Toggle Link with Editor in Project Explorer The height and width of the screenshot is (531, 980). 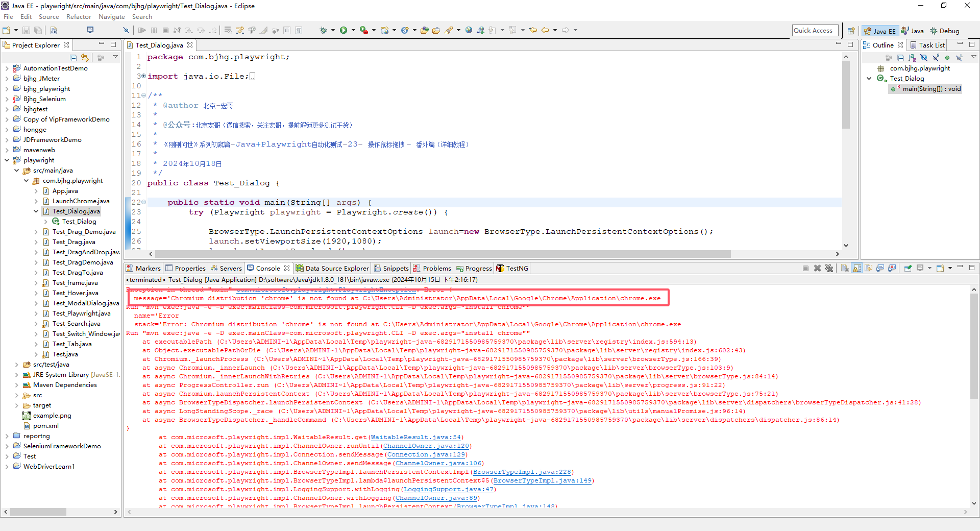pyautogui.click(x=85, y=58)
